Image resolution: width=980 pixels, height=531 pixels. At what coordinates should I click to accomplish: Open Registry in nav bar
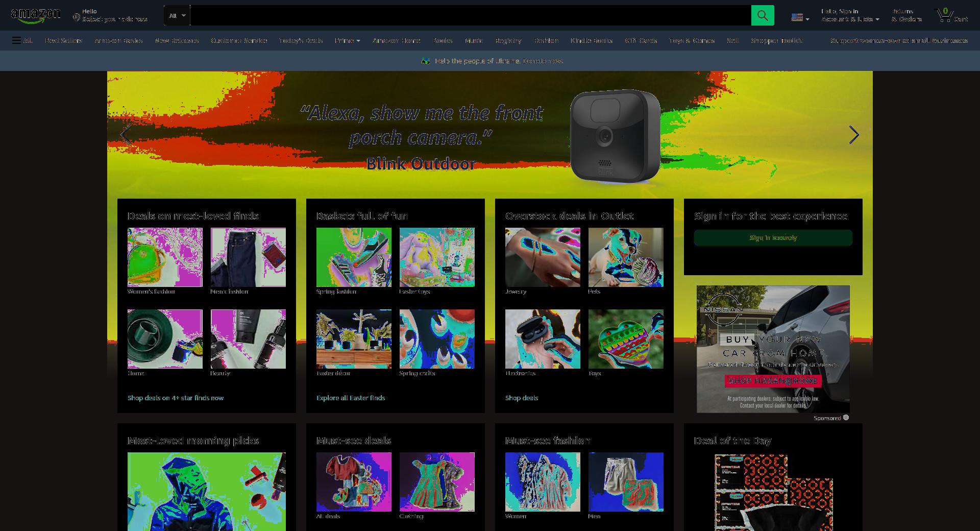click(508, 40)
